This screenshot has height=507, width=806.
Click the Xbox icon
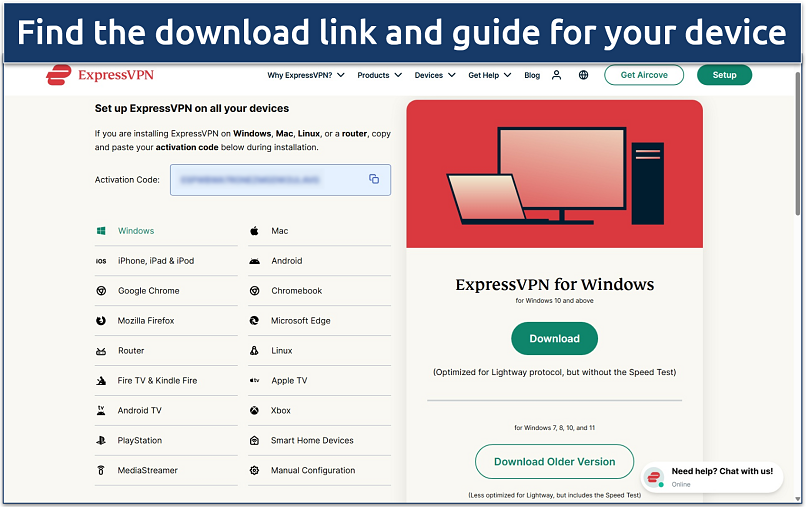254,410
